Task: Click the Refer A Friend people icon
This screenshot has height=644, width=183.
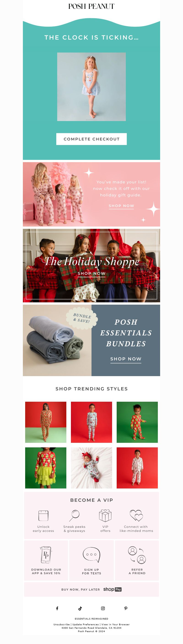Action: [x=137, y=555]
